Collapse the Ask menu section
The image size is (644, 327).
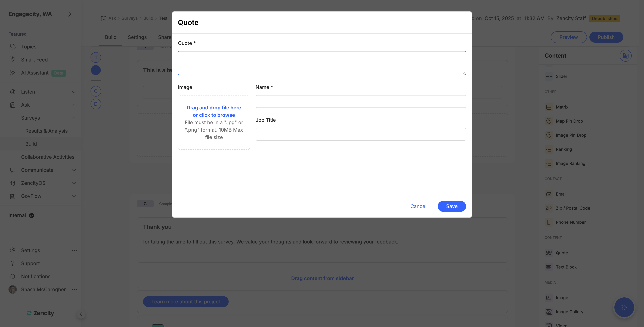point(74,105)
